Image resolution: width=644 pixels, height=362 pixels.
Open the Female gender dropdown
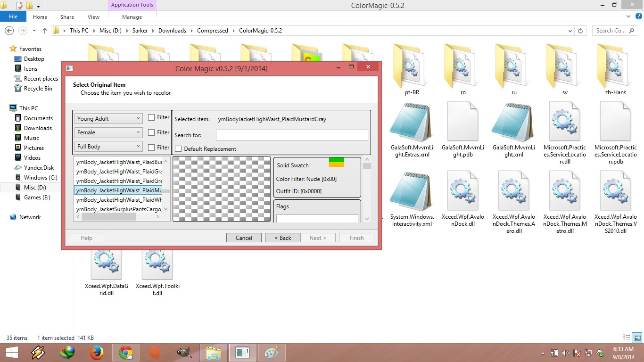pyautogui.click(x=108, y=132)
